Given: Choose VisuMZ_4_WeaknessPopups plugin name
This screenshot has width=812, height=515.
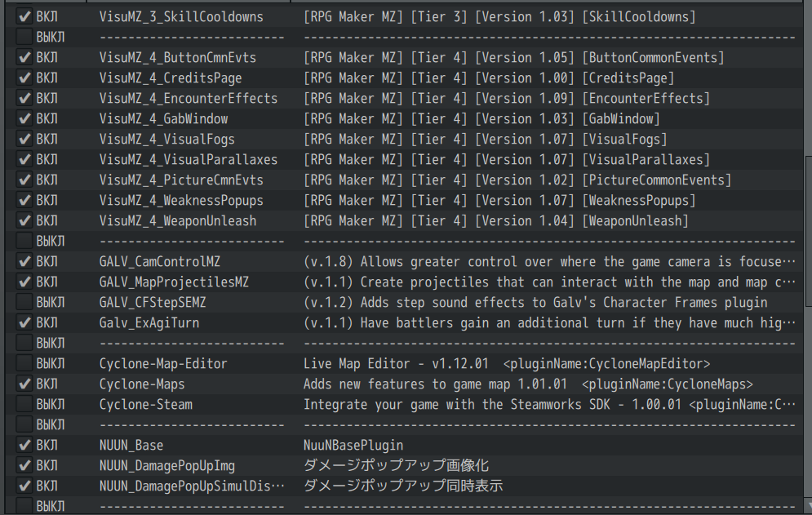Looking at the screenshot, I should tap(181, 201).
